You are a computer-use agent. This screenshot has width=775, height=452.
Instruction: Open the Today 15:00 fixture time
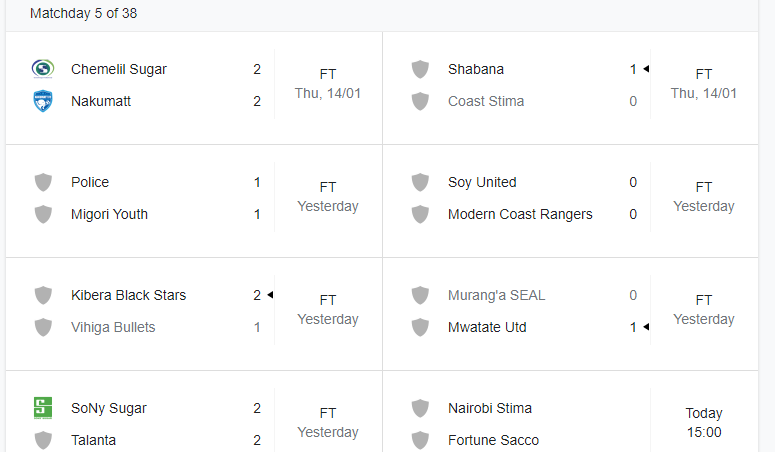704,422
